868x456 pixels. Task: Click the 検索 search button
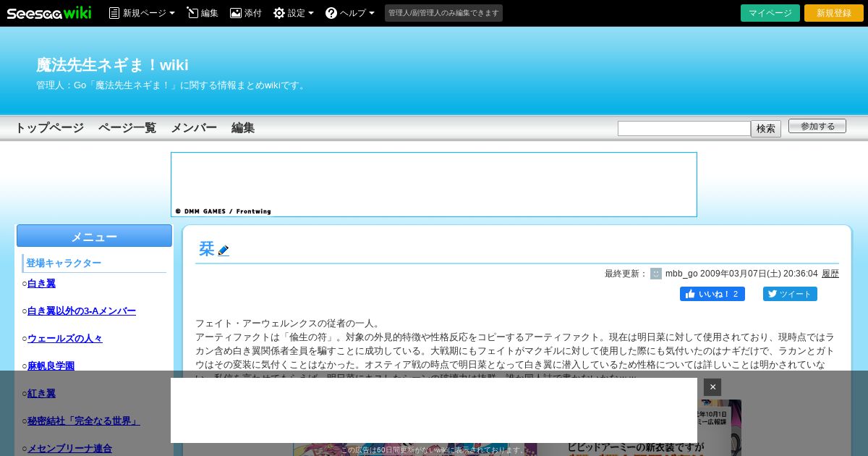coord(766,129)
